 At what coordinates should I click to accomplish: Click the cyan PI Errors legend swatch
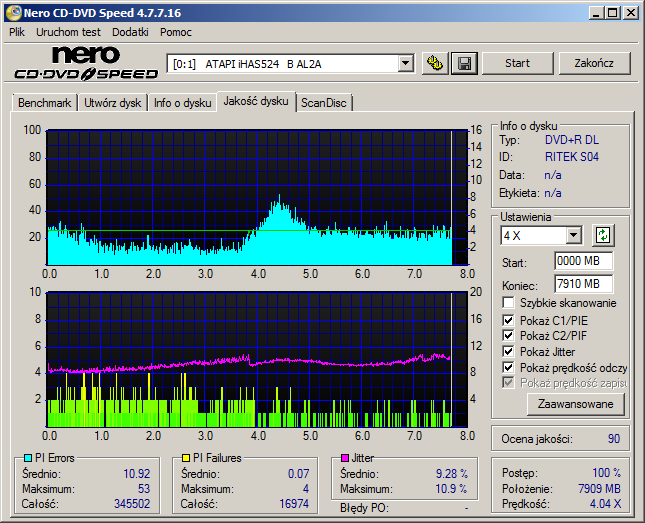[28, 458]
